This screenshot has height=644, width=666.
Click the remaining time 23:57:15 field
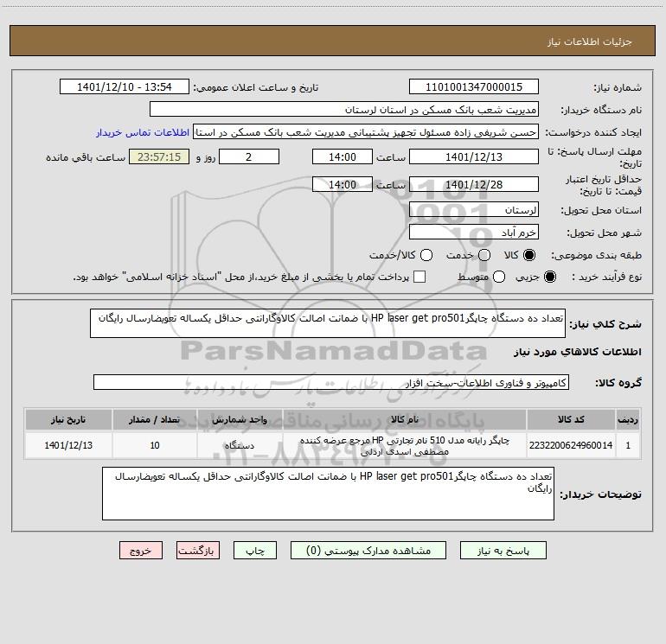159,156
